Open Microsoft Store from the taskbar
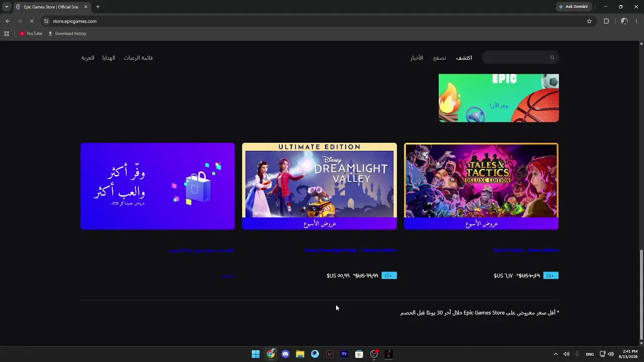Image resolution: width=644 pixels, height=362 pixels. point(359,354)
